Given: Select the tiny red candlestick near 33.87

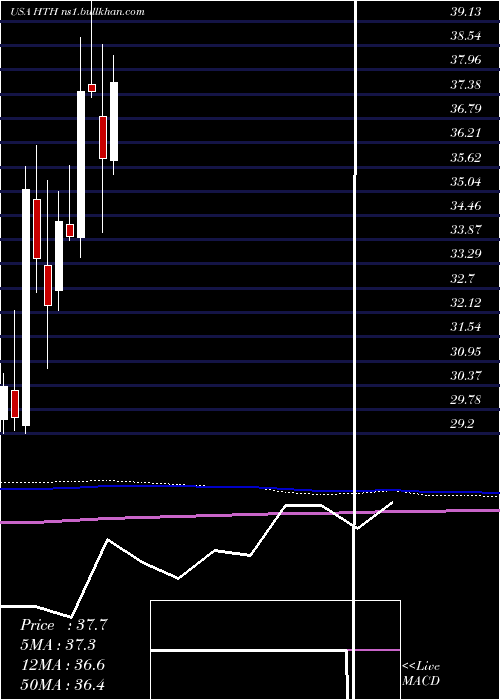Looking at the screenshot, I should click(x=70, y=230).
